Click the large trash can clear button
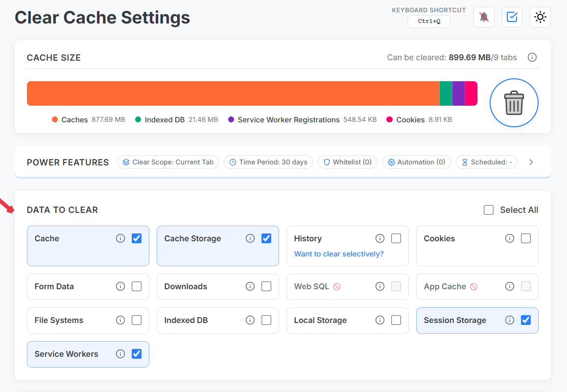567x392 pixels. coord(514,103)
